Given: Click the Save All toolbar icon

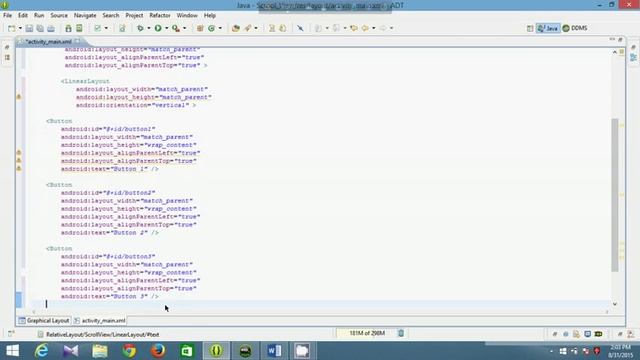Looking at the screenshot, I should point(40,28).
